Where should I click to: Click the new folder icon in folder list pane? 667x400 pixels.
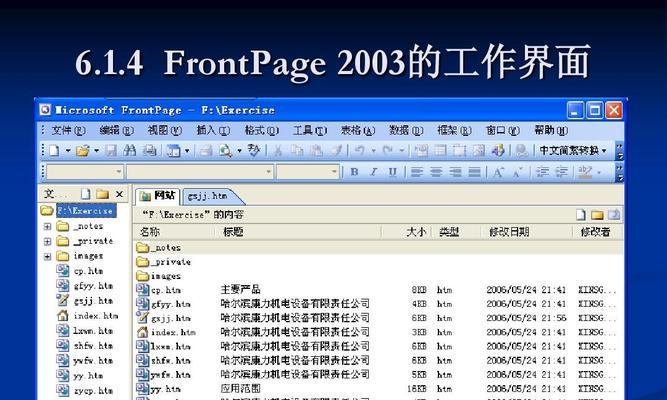click(x=102, y=194)
